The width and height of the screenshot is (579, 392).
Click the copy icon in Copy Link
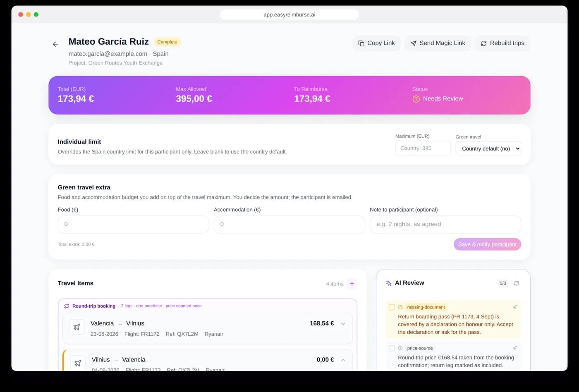[361, 43]
